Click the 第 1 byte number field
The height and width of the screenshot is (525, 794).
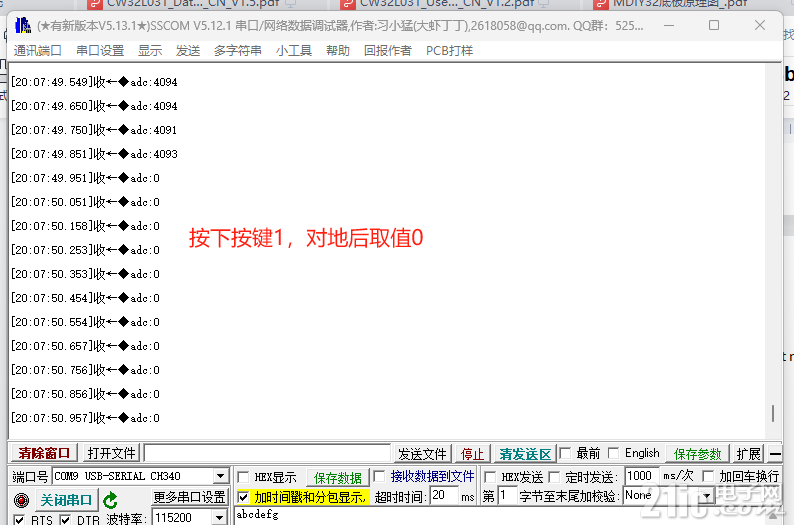pos(507,495)
